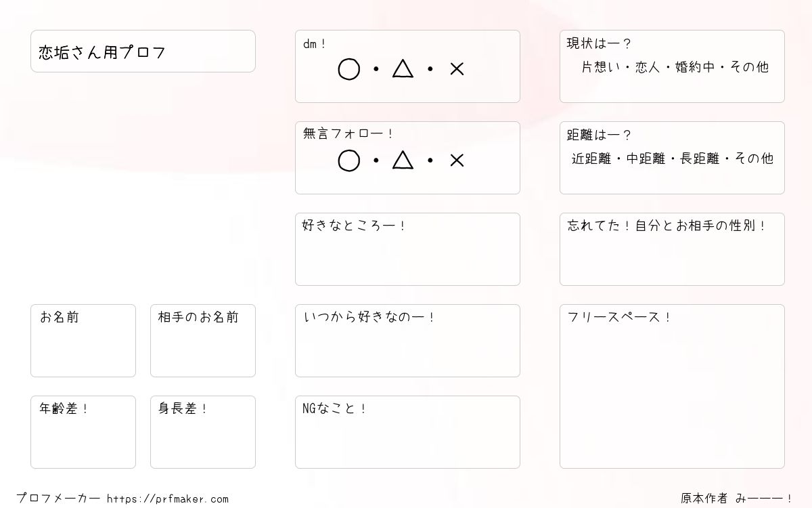Open the prfmaker.com link
The height and width of the screenshot is (508, 812).
168,499
